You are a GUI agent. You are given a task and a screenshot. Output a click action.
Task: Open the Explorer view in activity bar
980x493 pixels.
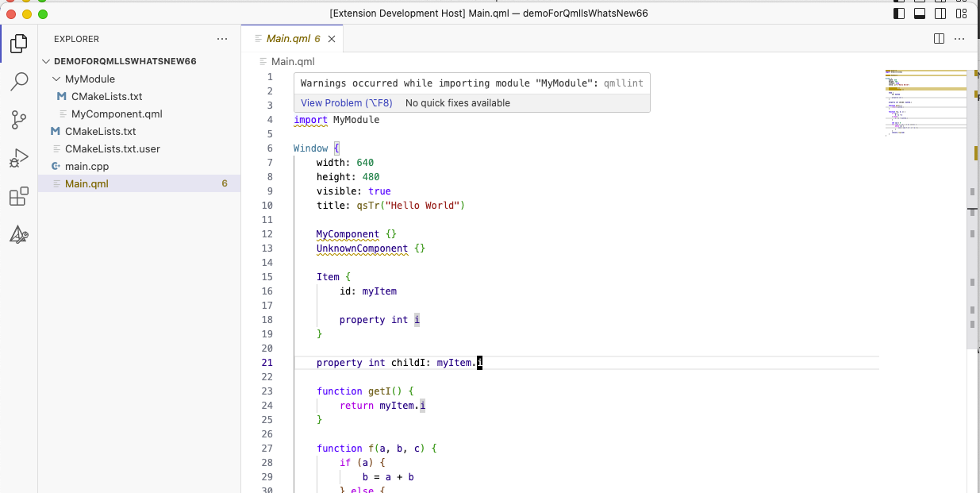click(x=18, y=43)
